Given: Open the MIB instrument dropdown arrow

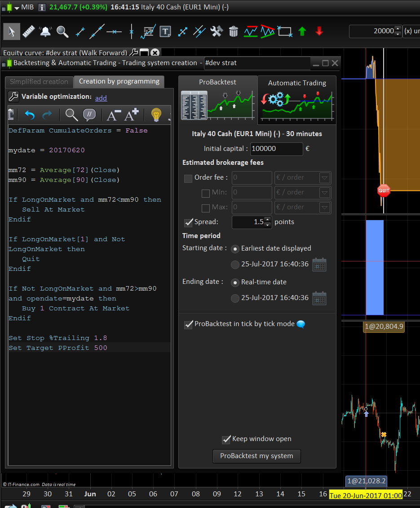Looking at the screenshot, I should [x=17, y=8].
